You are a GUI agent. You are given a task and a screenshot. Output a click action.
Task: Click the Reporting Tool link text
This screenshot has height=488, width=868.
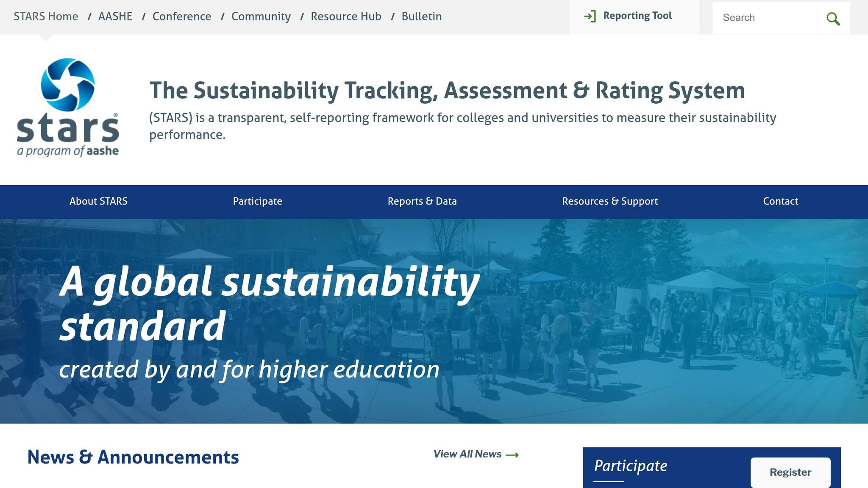coord(637,16)
